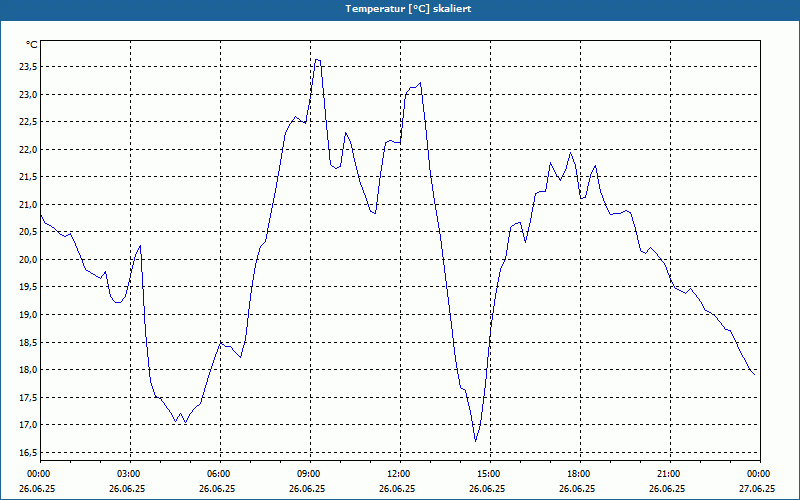
Task: Select the 21,5 y-axis label
Action: click(x=28, y=177)
